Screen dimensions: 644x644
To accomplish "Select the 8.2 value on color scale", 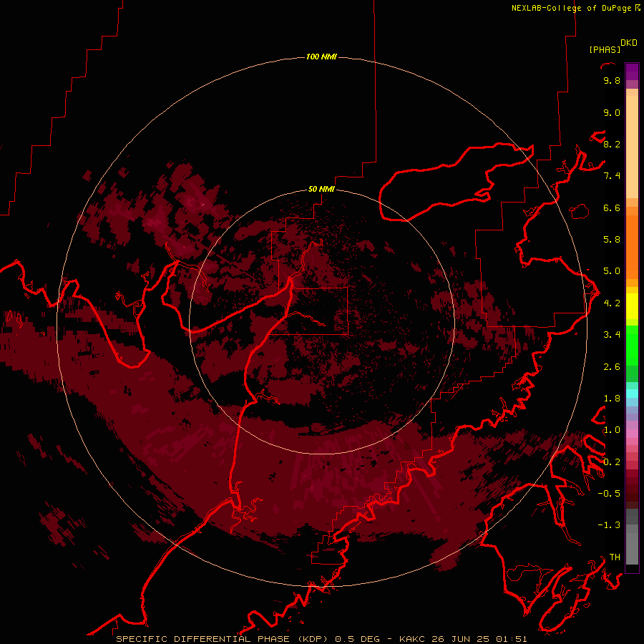I will click(612, 144).
